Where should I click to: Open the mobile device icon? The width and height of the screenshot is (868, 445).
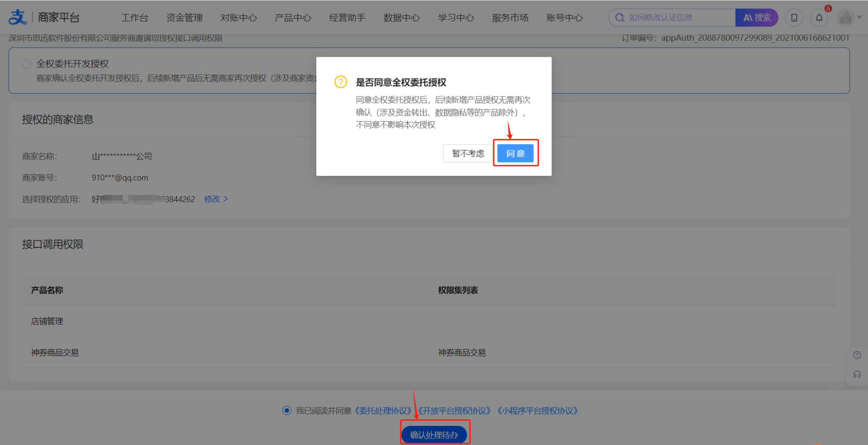[x=794, y=18]
